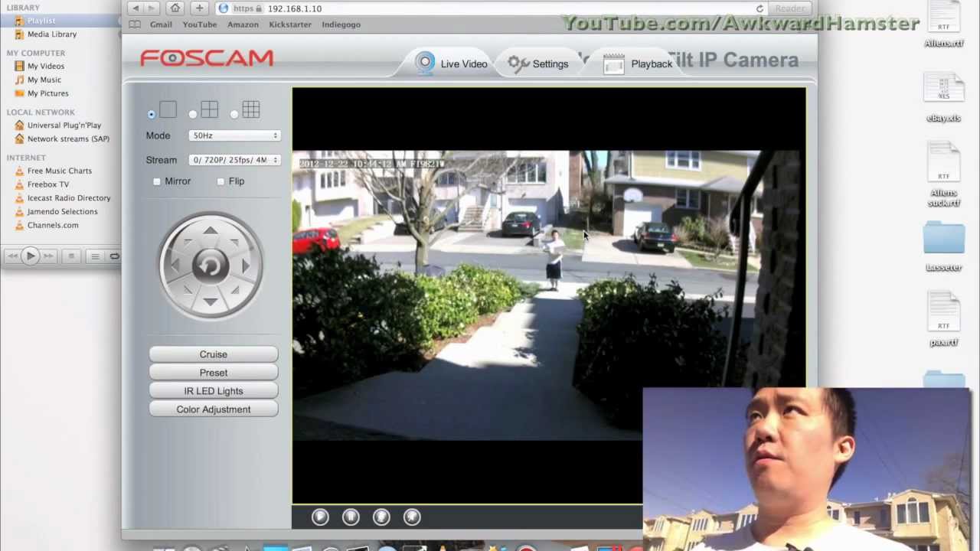The image size is (980, 551).
Task: Reload page with the refresh icon
Action: [759, 8]
